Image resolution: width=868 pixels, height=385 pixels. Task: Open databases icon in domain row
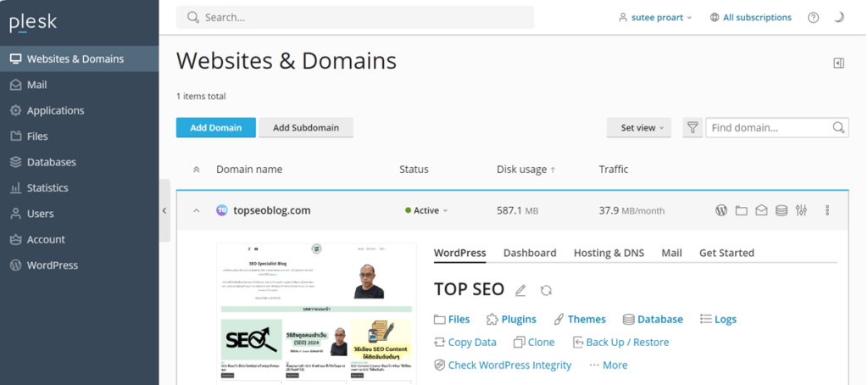tap(781, 210)
